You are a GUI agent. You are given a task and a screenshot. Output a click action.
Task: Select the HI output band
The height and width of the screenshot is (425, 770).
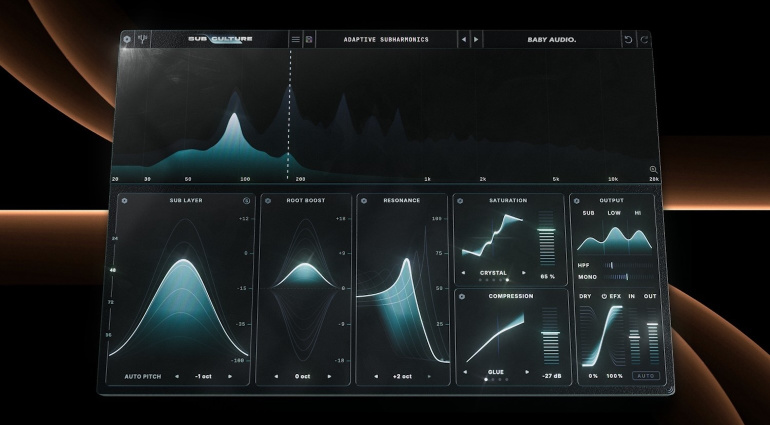638,213
